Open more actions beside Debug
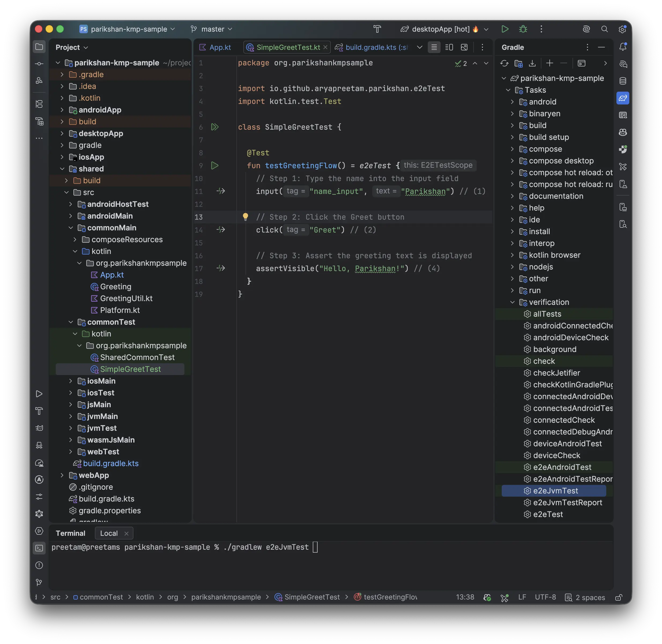Image resolution: width=662 pixels, height=644 pixels. (x=541, y=29)
